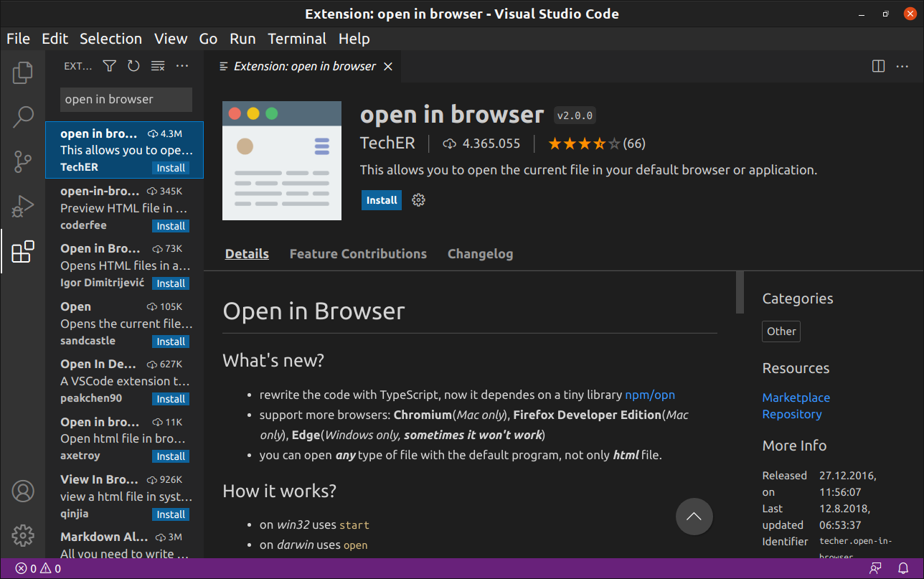Open the Accounts menu icon

pos(23,491)
